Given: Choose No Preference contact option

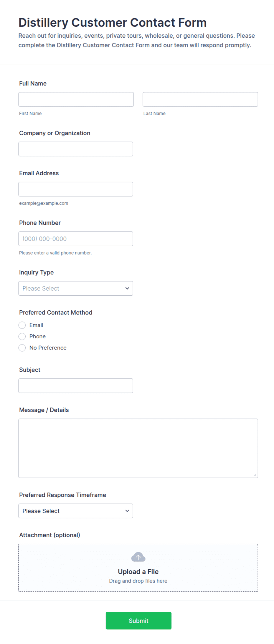Looking at the screenshot, I should [22, 348].
